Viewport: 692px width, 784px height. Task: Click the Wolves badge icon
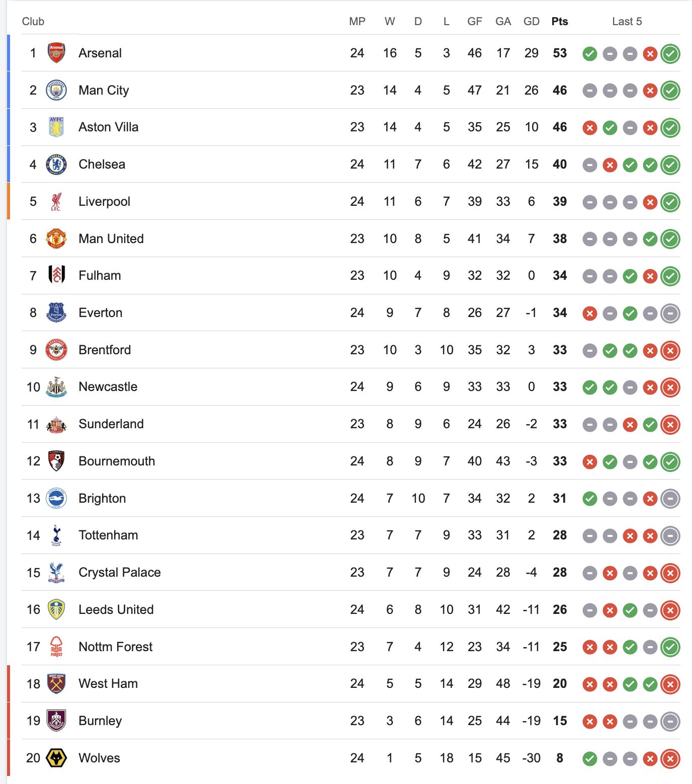[56, 758]
